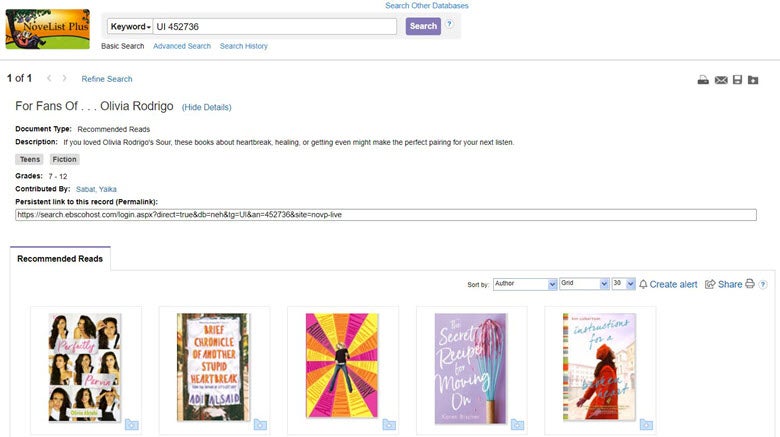Click the Permalink URL field
Viewport: 780px width, 437px height.
tap(386, 215)
